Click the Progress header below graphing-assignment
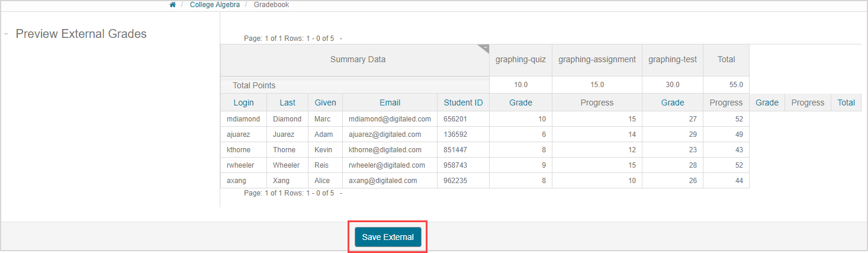Screen dimensions: 868x253 click(x=597, y=103)
